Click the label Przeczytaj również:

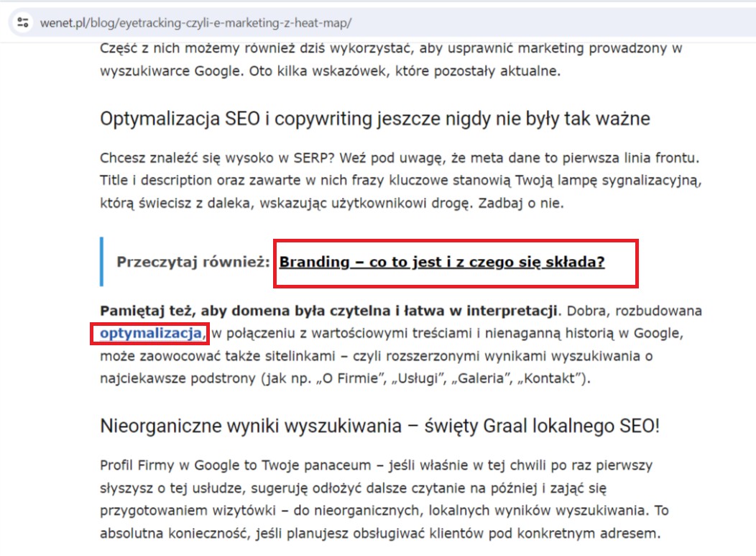193,262
